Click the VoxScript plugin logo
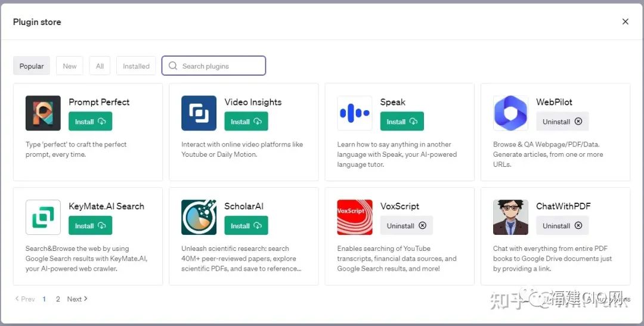This screenshot has height=326, width=644. tap(354, 218)
